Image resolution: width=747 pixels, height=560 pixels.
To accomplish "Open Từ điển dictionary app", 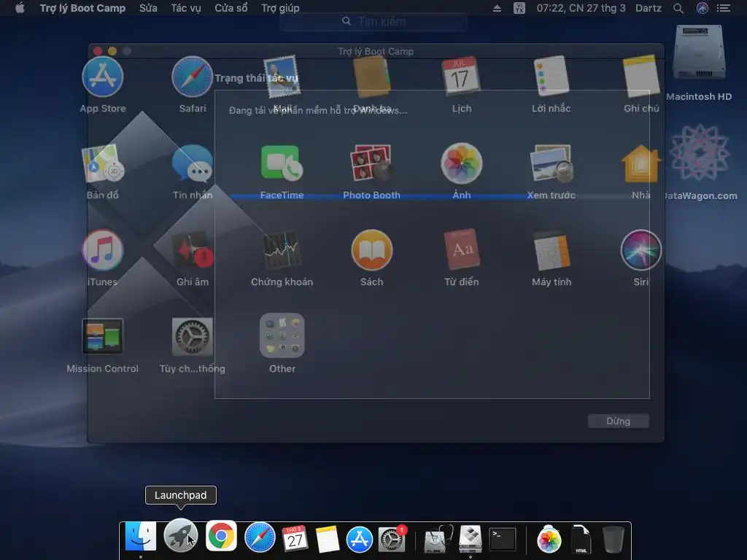I will (461, 249).
